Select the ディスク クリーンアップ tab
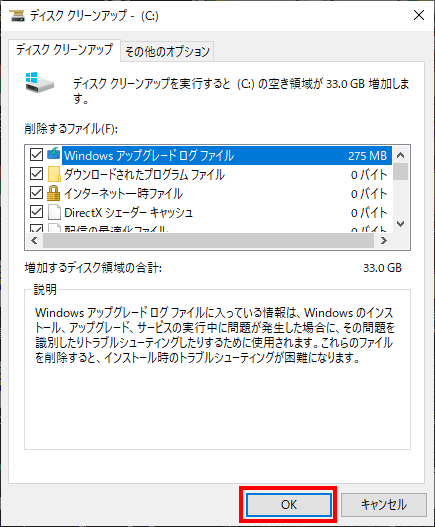Viewport: 435px width, 527px height. click(64, 50)
